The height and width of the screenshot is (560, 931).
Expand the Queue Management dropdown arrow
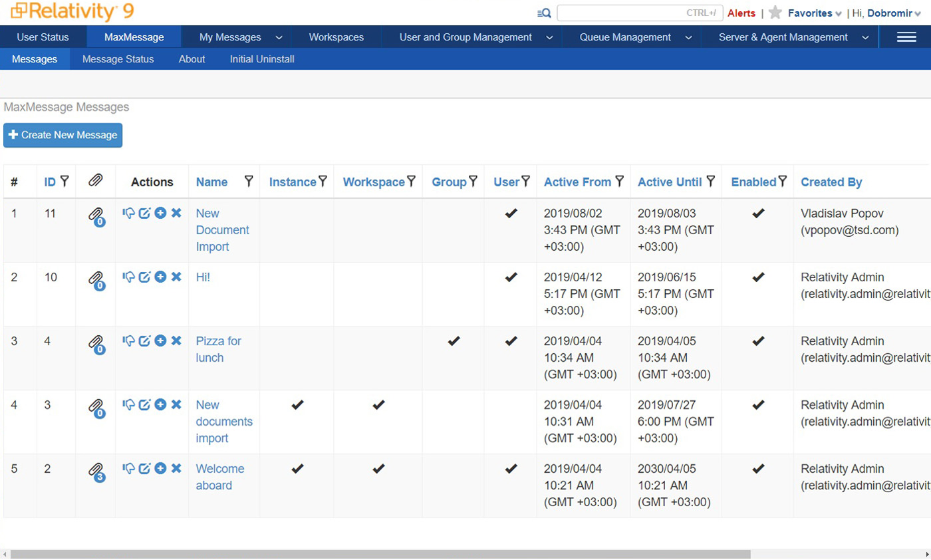click(689, 37)
